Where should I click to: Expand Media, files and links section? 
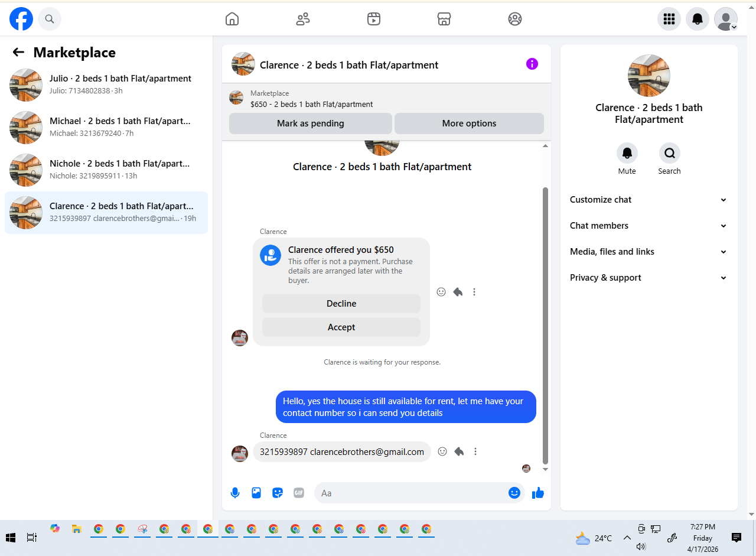pyautogui.click(x=649, y=252)
